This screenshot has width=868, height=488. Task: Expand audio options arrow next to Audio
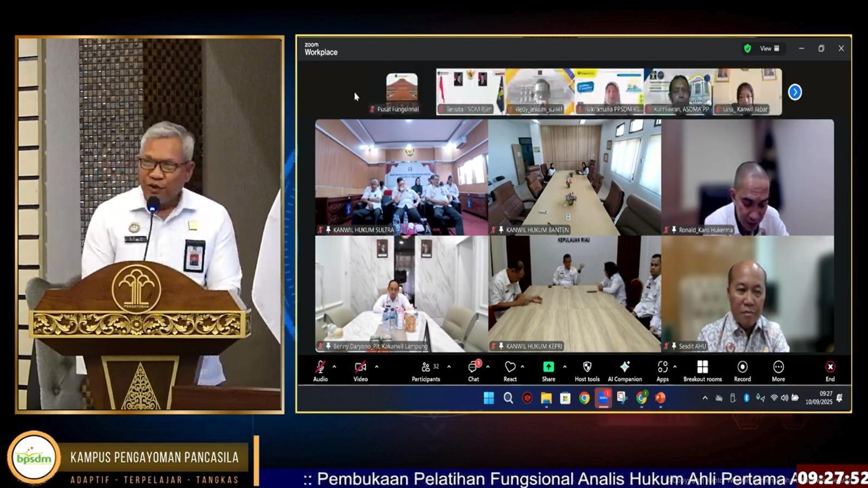334,367
